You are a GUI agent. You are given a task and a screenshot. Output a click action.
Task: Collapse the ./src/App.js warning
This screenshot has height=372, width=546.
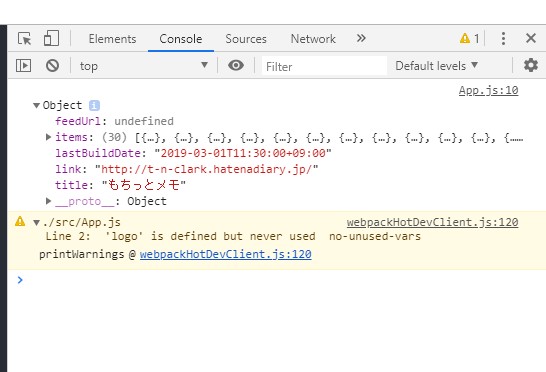click(x=36, y=222)
